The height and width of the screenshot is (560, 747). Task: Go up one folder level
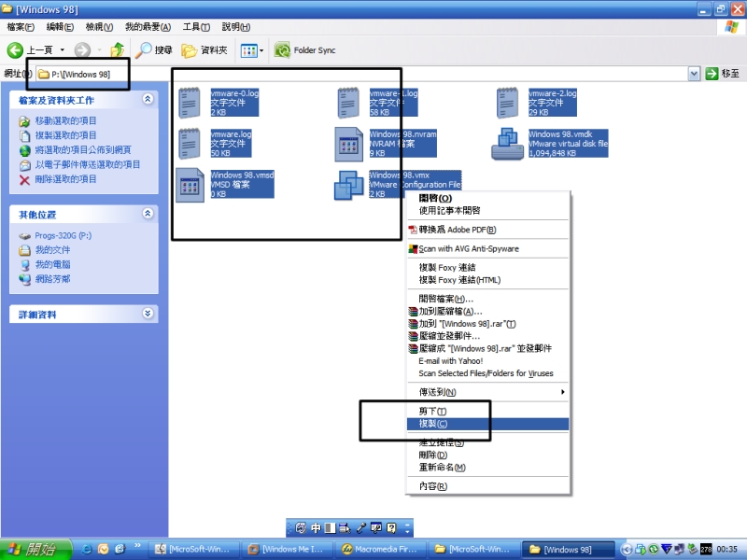[118, 50]
